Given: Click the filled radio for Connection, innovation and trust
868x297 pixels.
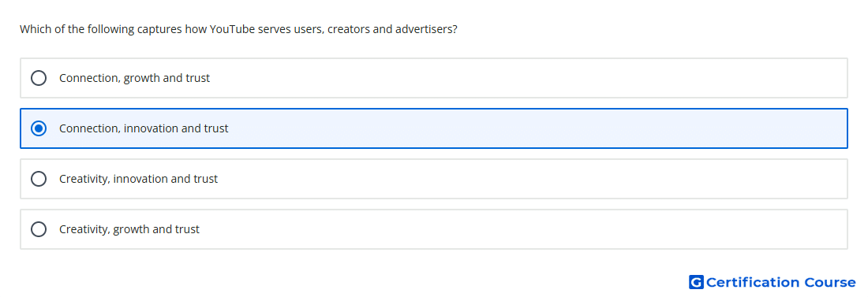Looking at the screenshot, I should 39,128.
